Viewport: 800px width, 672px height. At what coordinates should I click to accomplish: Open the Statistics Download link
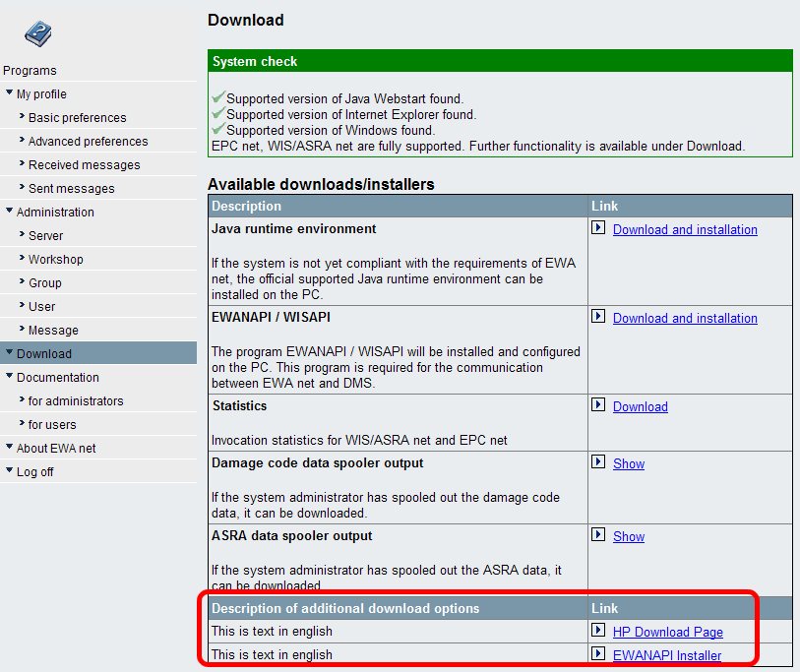click(640, 406)
